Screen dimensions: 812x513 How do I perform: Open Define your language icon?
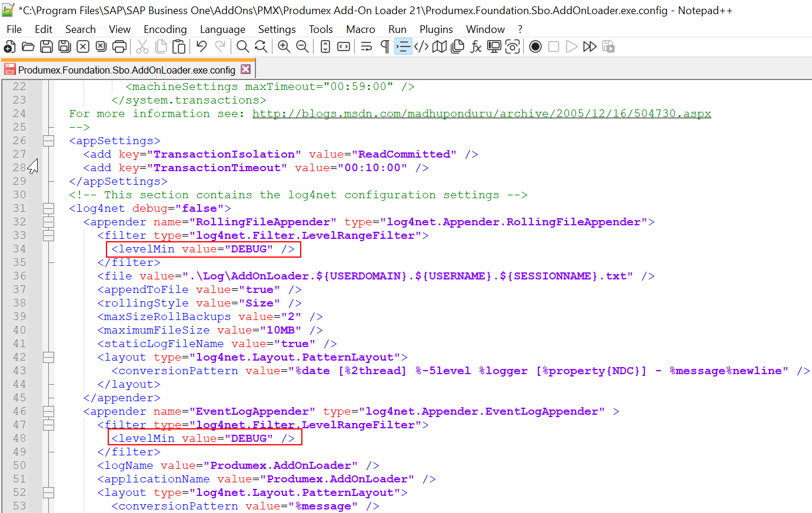421,46
